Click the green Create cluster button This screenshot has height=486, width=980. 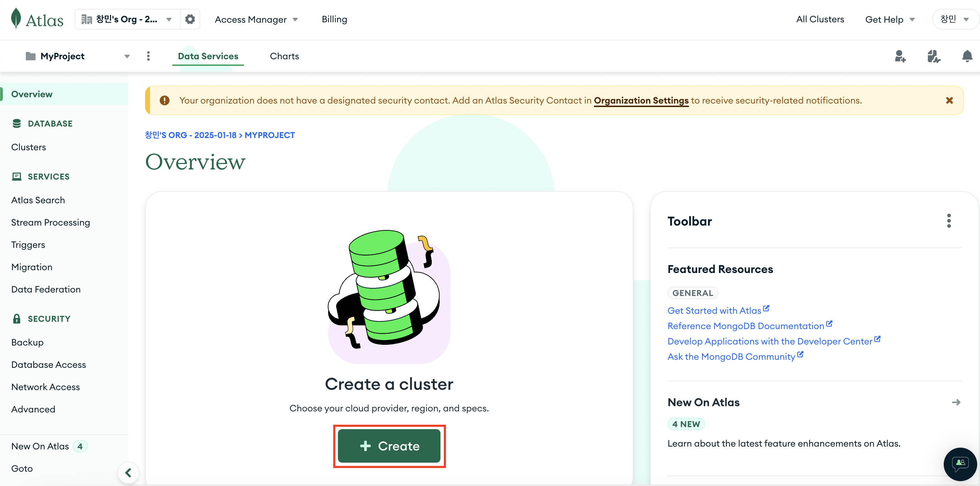(389, 446)
